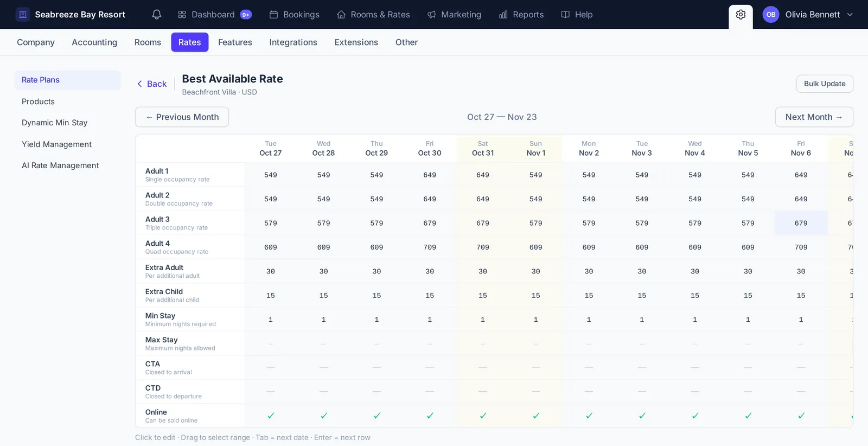The height and width of the screenshot is (446, 868).
Task: Toggle Online checkmark for Nov 4
Action: click(695, 416)
